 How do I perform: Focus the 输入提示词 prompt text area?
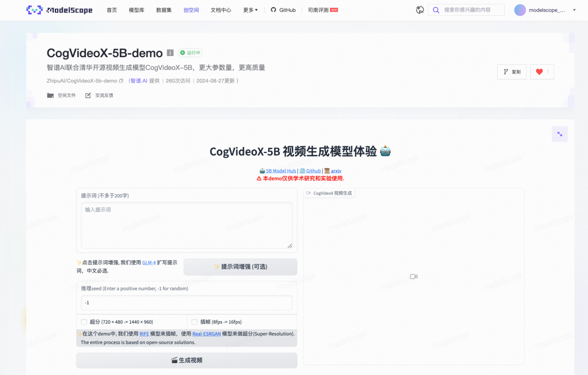tap(187, 225)
